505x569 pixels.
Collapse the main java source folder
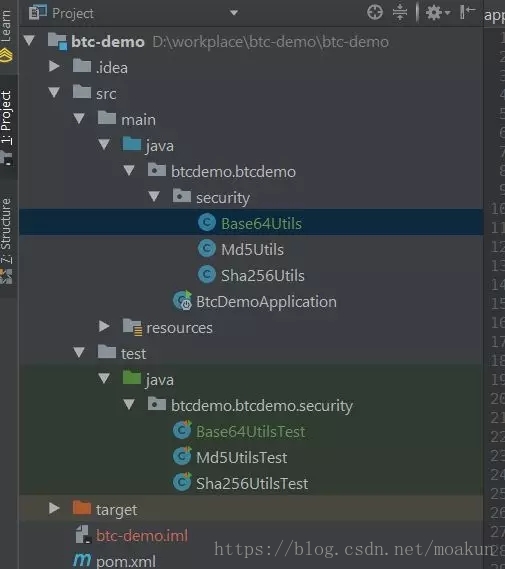tap(104, 144)
